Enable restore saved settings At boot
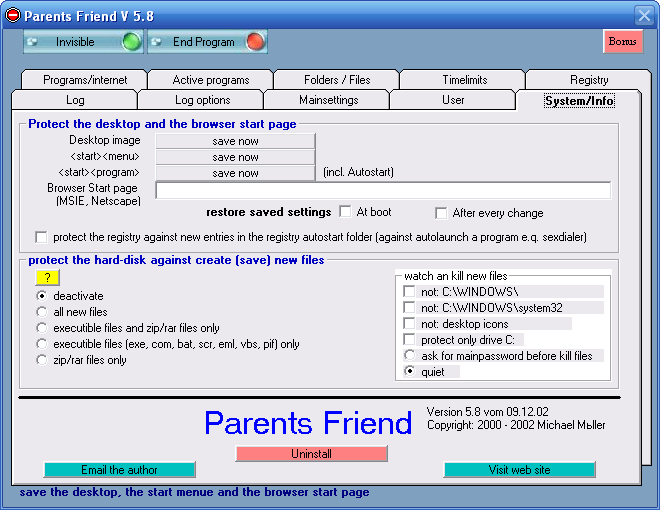 pos(345,212)
